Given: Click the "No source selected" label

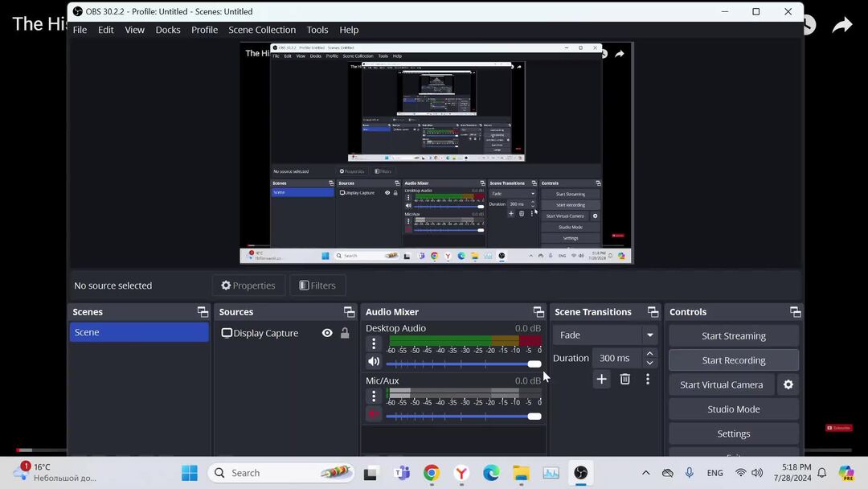Looking at the screenshot, I should (113, 286).
